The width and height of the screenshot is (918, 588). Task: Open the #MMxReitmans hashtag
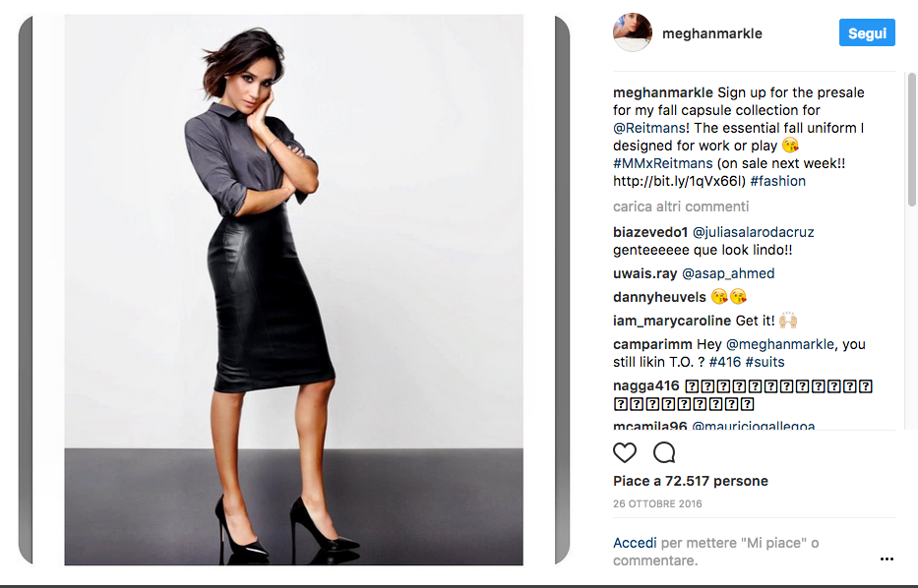(663, 163)
